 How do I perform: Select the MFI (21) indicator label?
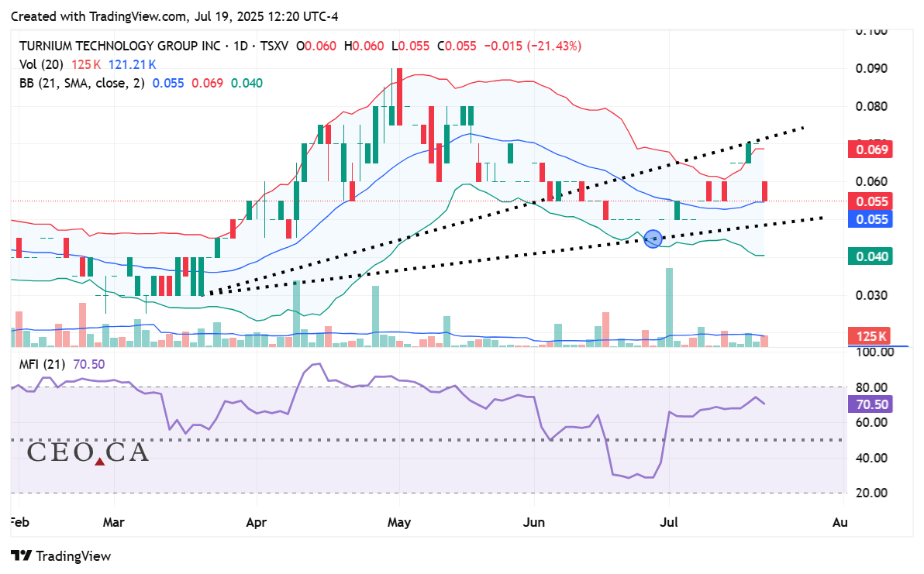[42, 364]
